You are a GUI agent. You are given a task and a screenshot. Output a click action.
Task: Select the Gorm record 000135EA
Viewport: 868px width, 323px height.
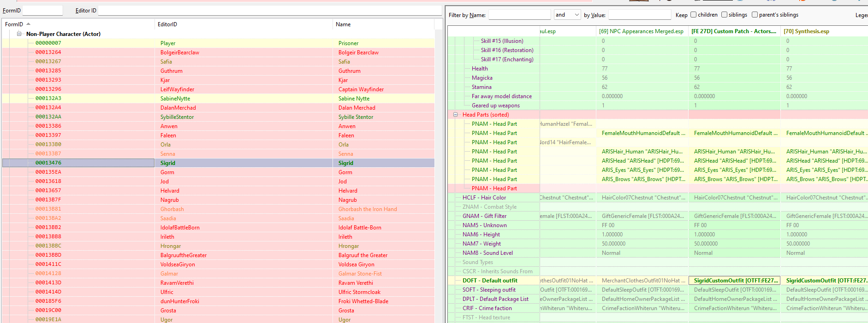(x=218, y=172)
